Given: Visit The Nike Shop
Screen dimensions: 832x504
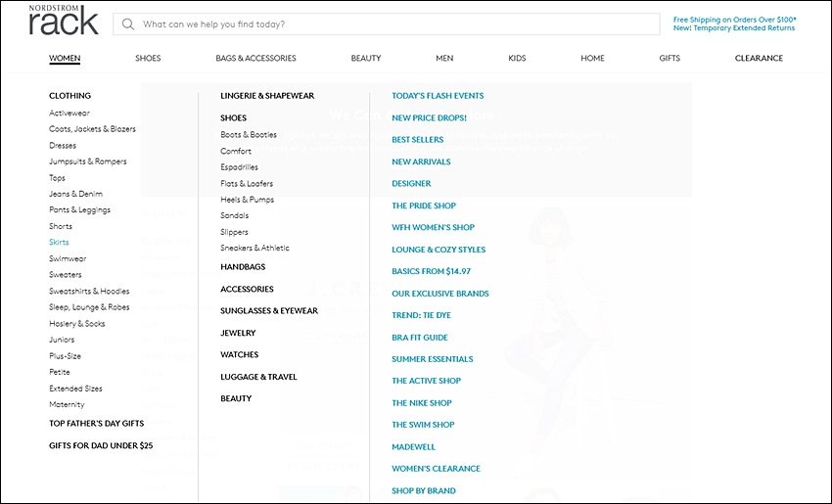Looking at the screenshot, I should 422,403.
